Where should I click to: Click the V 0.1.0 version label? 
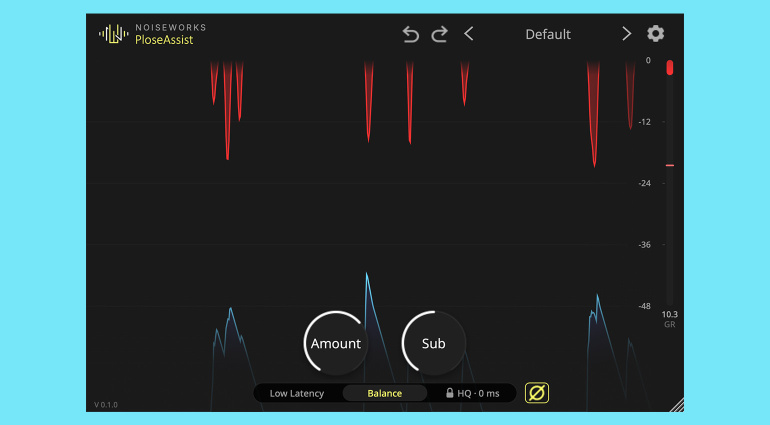tap(106, 405)
